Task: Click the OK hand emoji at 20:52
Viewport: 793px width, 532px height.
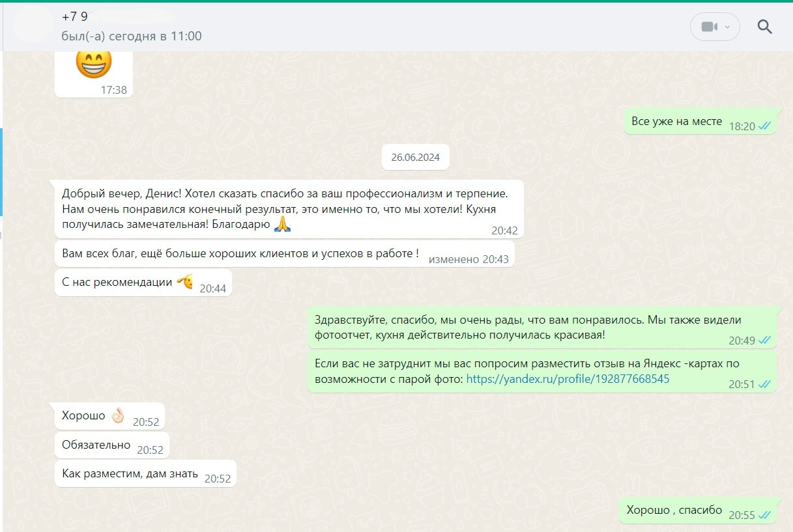Action: click(117, 415)
